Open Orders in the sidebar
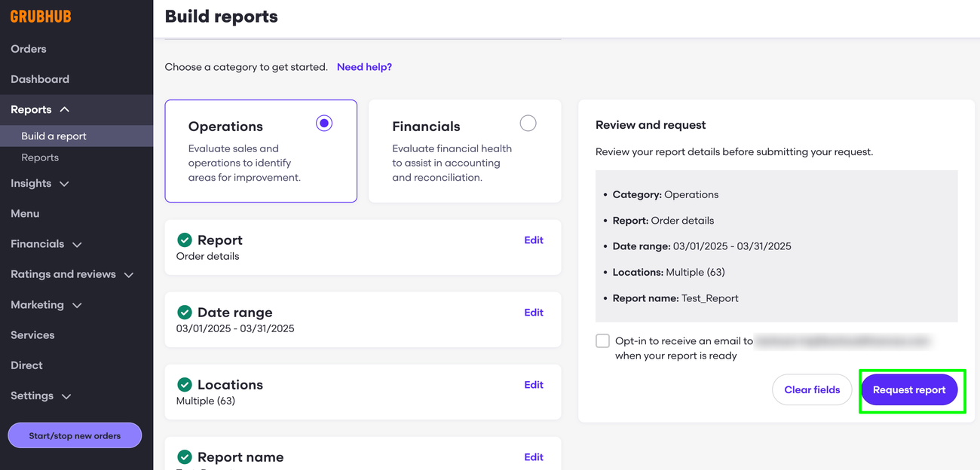Screen dimensions: 980x470 pyautogui.click(x=29, y=49)
